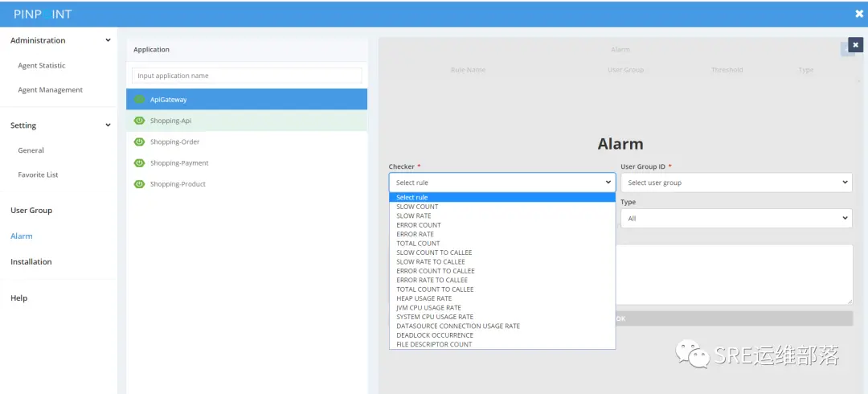Click the PINPOINT logo
This screenshot has height=394, width=868.
tap(43, 14)
